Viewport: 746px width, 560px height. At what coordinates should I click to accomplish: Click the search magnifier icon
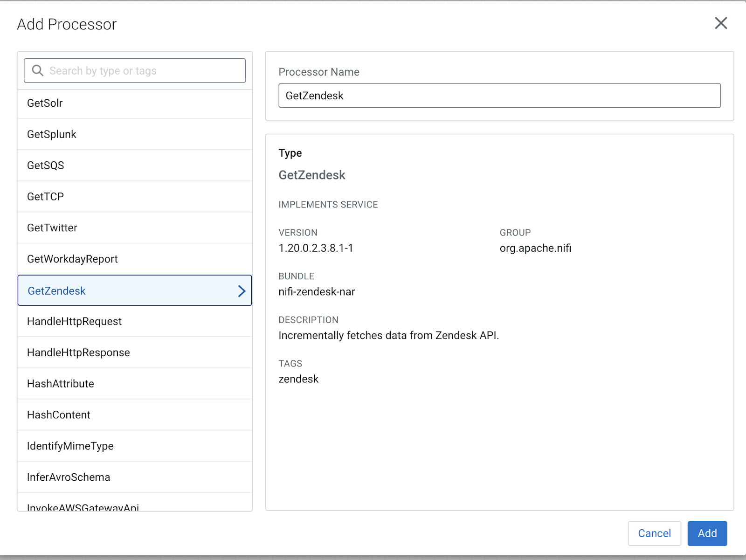(x=37, y=70)
